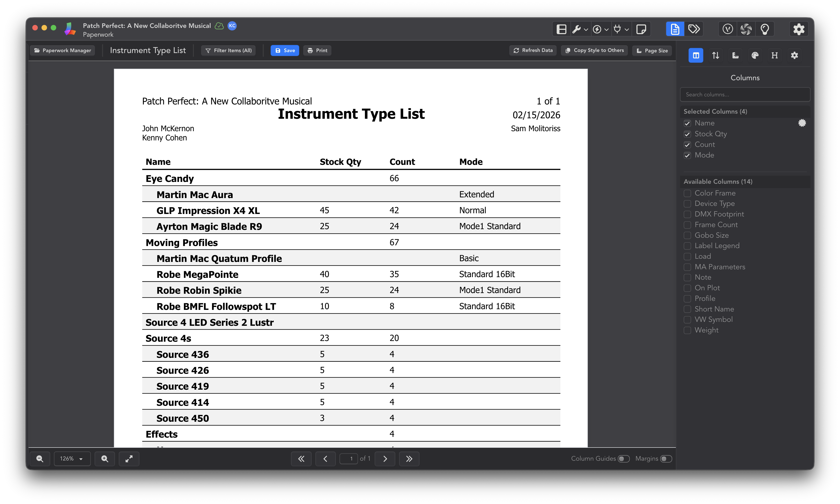Click the page number input box
Screen dimensions: 840x504
pyautogui.click(x=349, y=459)
